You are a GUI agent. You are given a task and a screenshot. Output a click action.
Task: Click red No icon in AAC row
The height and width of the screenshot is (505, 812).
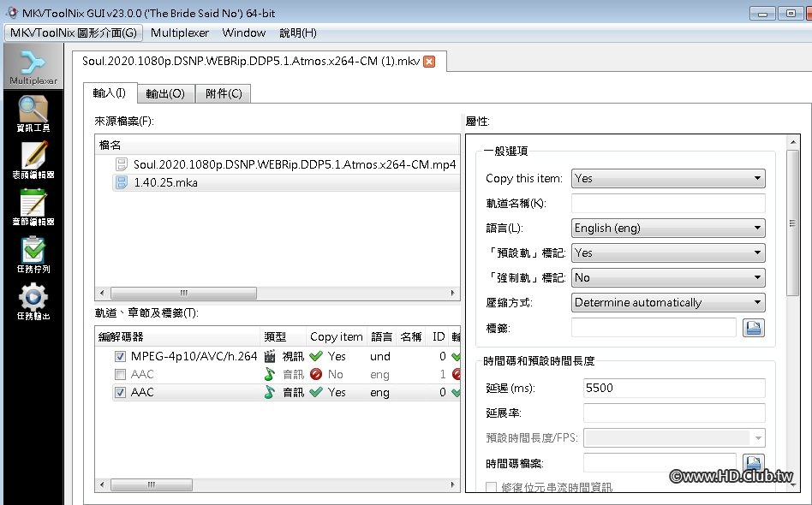coord(316,374)
